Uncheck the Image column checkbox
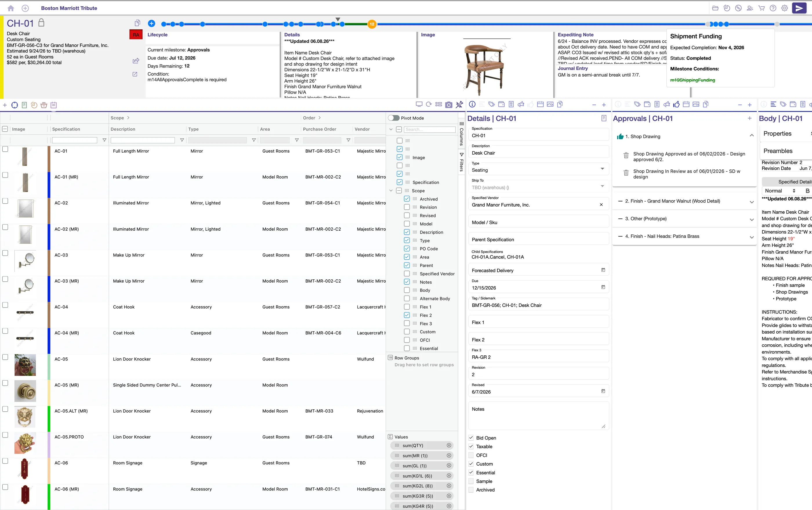Viewport: 812px width, 510px height. pos(400,157)
